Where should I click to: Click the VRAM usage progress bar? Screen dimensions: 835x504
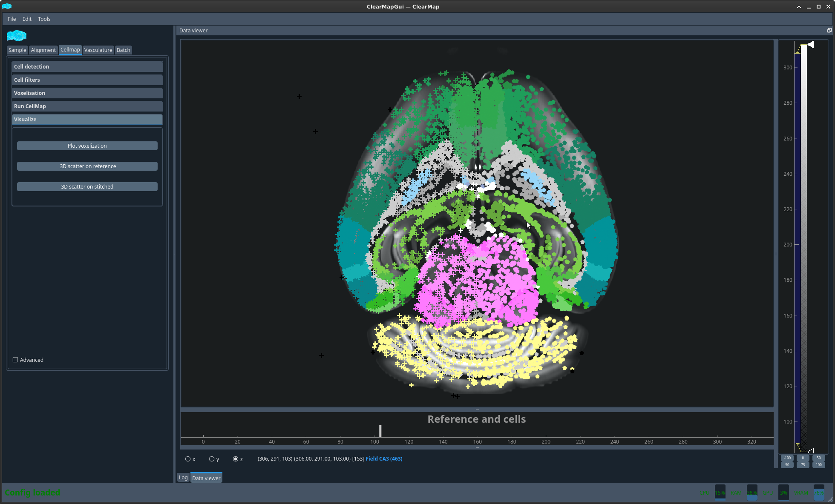[819, 493]
